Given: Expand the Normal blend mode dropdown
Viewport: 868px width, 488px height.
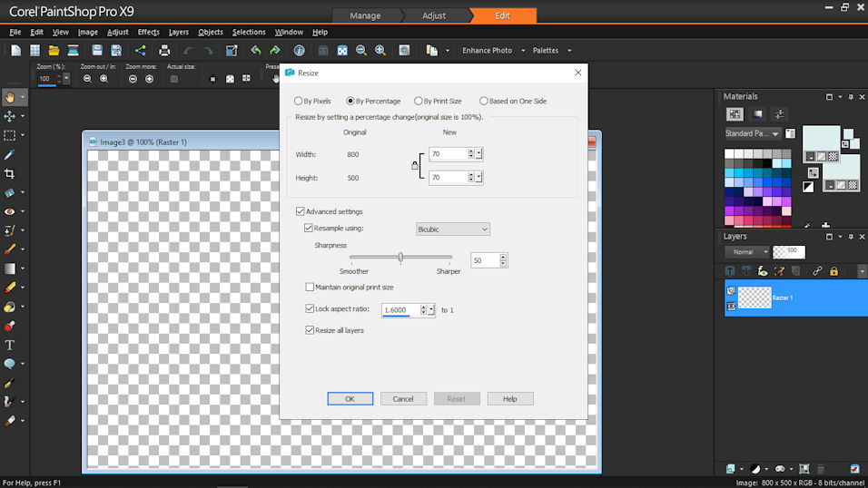Looking at the screenshot, I should pyautogui.click(x=748, y=251).
